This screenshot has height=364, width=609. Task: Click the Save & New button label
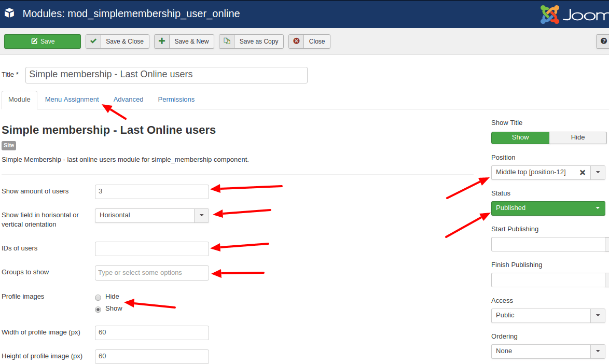pyautogui.click(x=191, y=41)
